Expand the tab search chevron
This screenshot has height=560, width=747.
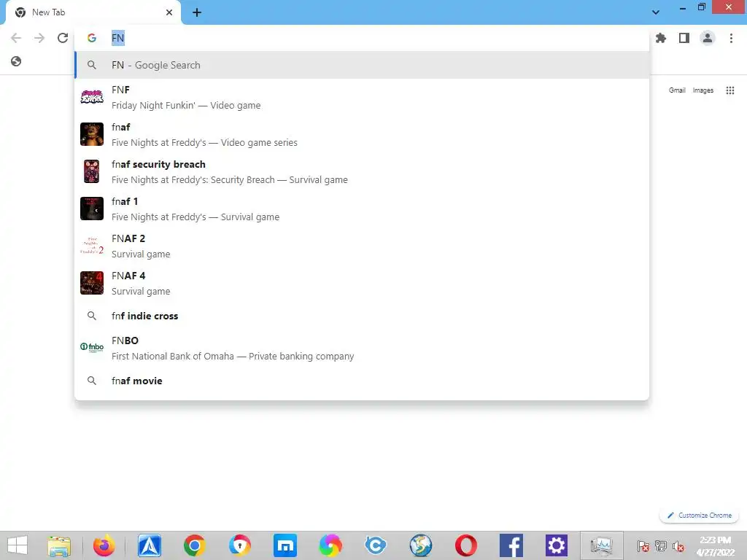pos(656,12)
